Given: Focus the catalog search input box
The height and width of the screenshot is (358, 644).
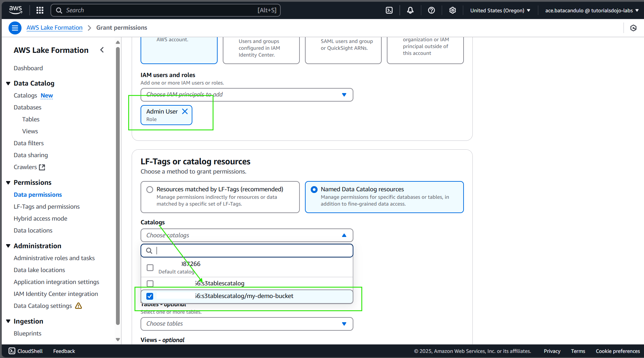Looking at the screenshot, I should [247, 251].
